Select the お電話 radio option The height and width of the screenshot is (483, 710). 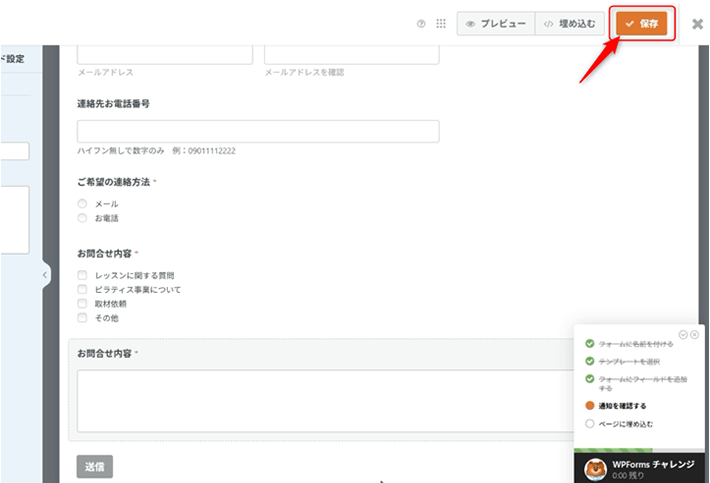[x=82, y=218]
